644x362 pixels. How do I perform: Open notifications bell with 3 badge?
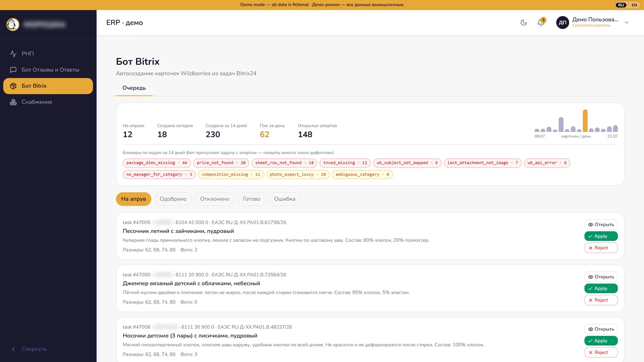coord(541,22)
